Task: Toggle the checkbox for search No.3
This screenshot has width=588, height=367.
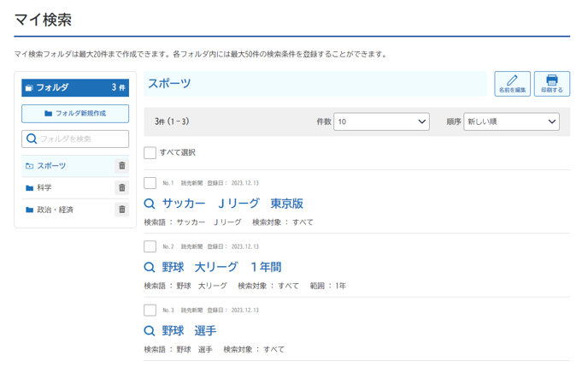Action: (150, 310)
